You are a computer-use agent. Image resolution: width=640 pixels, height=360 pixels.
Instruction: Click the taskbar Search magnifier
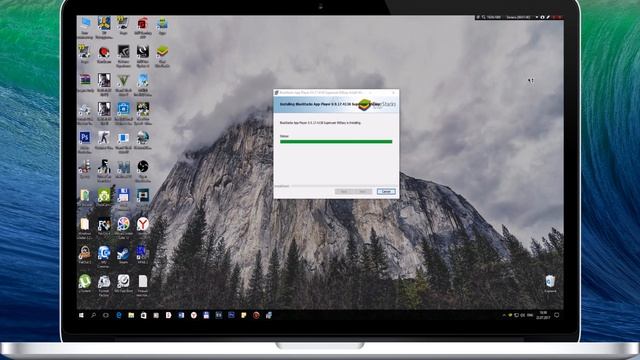pos(93,315)
